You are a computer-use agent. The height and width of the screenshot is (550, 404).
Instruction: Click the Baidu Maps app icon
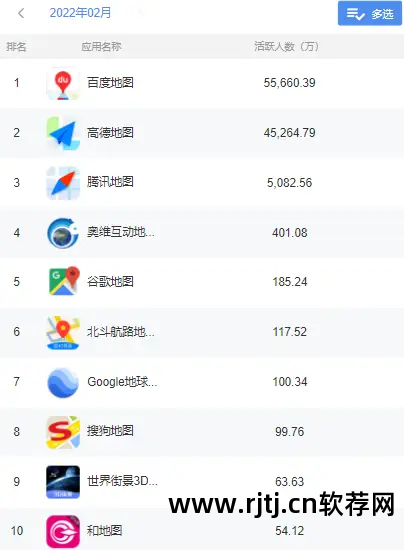coord(63,83)
